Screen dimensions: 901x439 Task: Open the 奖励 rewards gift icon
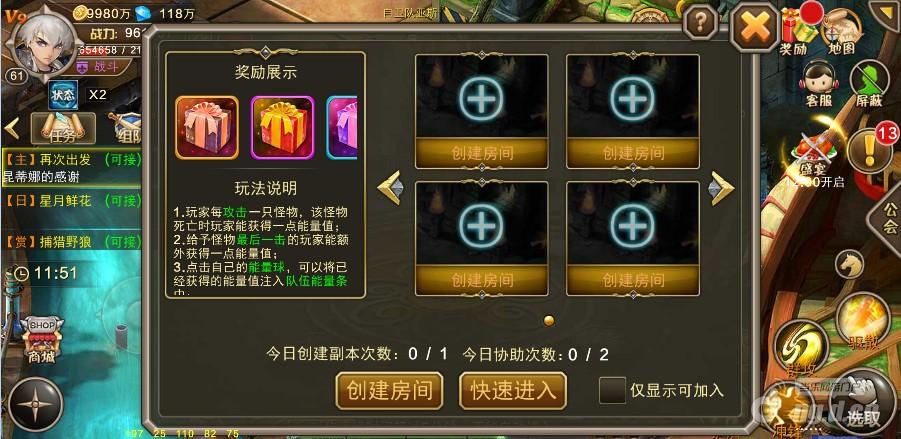click(797, 30)
